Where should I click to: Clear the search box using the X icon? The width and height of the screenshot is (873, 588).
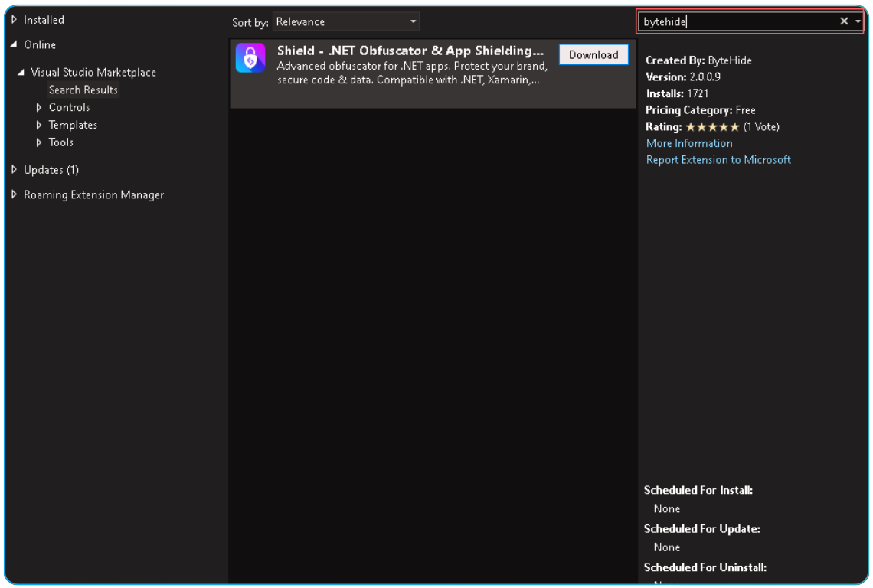(844, 21)
